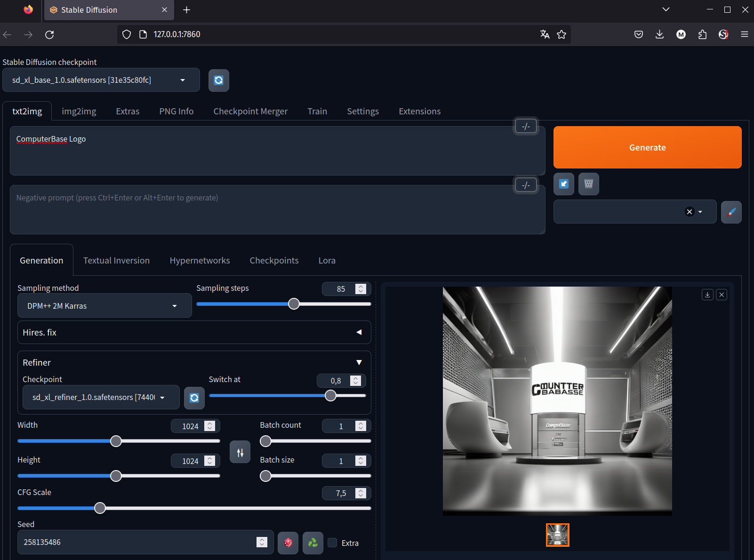Click the M extension toolbar icon

click(681, 34)
